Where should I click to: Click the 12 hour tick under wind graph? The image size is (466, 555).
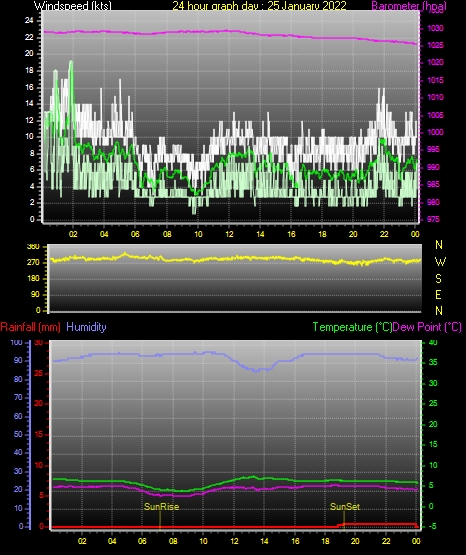click(229, 234)
